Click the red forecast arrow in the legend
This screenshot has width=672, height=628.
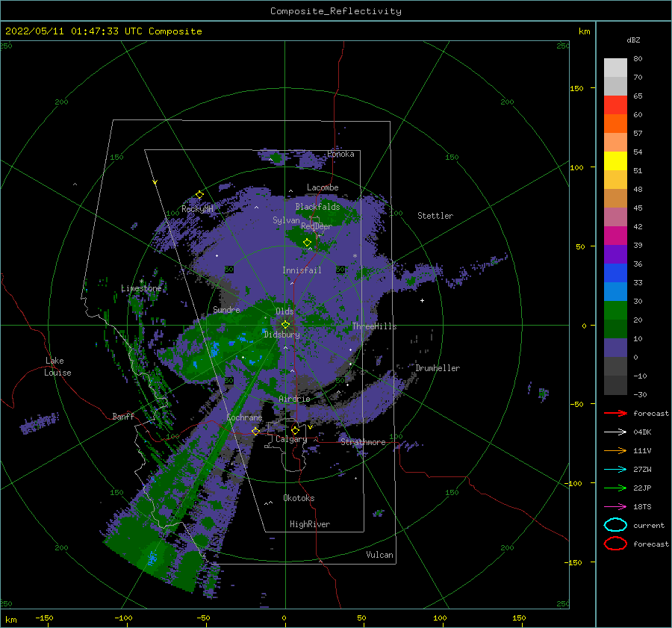tap(615, 413)
